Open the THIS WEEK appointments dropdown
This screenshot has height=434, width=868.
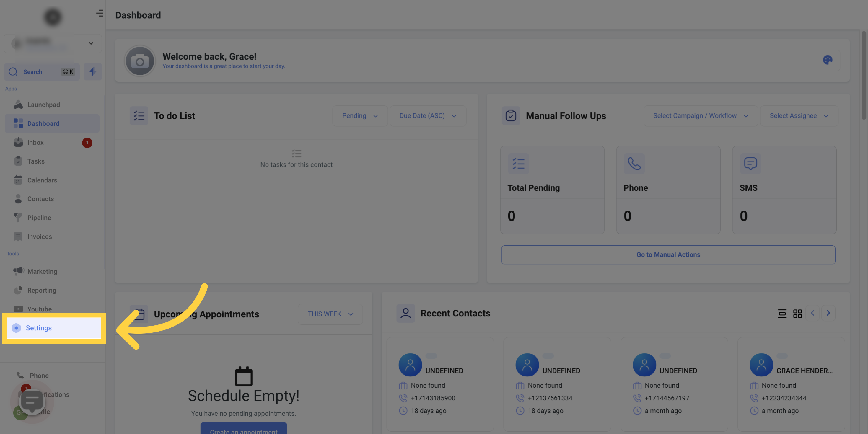(x=330, y=314)
